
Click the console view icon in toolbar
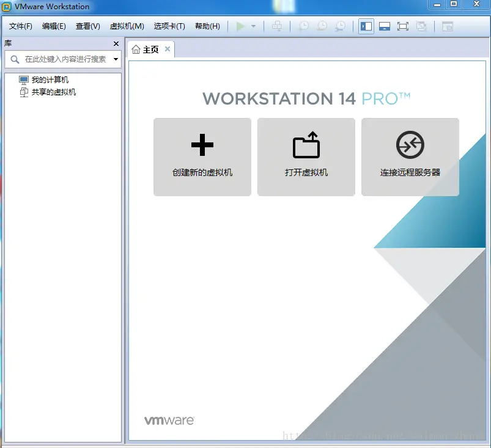(448, 26)
